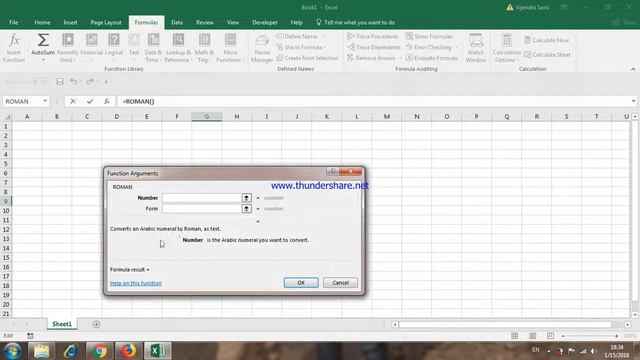640x360 pixels.
Task: Expand the formula bar
Action: (633, 101)
